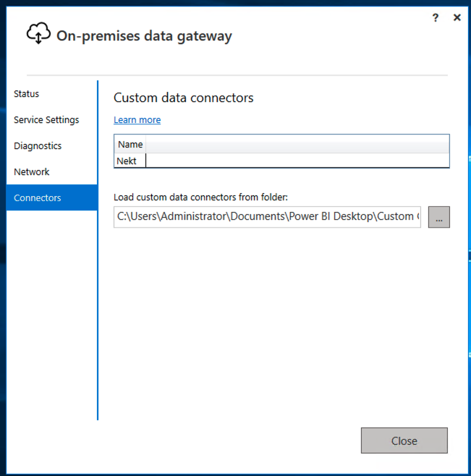Click the empty cell next to Nekt
This screenshot has height=476, width=471.
297,161
